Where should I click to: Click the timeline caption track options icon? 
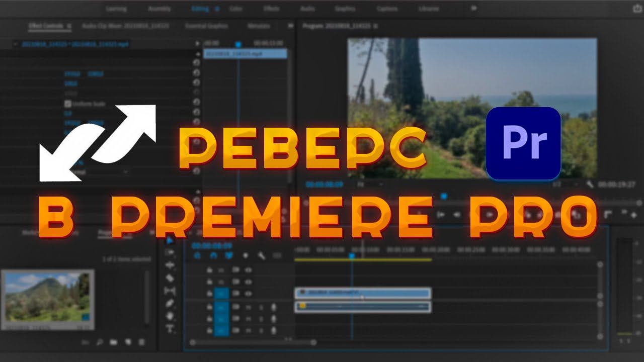(x=277, y=255)
